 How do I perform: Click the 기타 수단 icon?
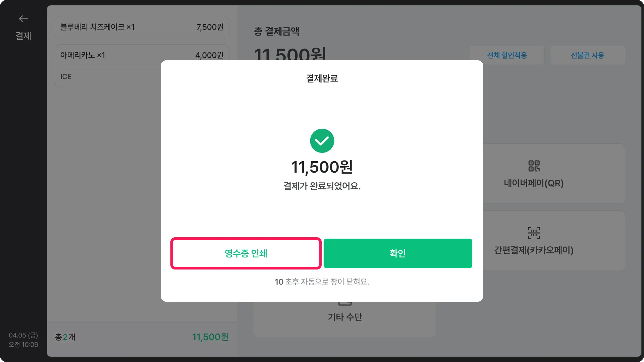click(345, 303)
